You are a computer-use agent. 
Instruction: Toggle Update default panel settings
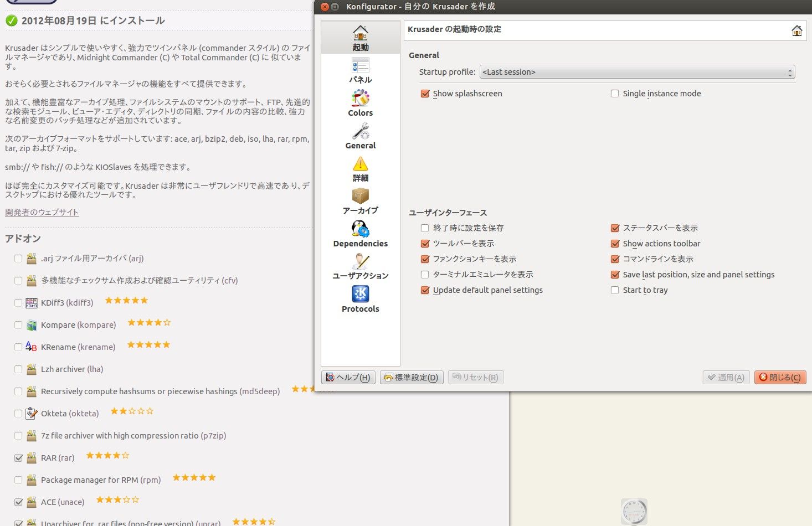click(425, 290)
